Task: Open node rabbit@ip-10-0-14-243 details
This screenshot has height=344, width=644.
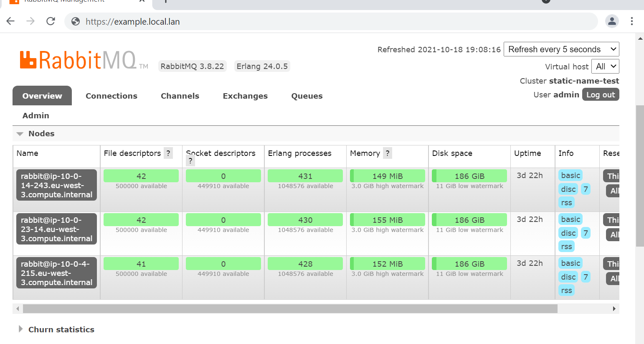Action: click(57, 185)
